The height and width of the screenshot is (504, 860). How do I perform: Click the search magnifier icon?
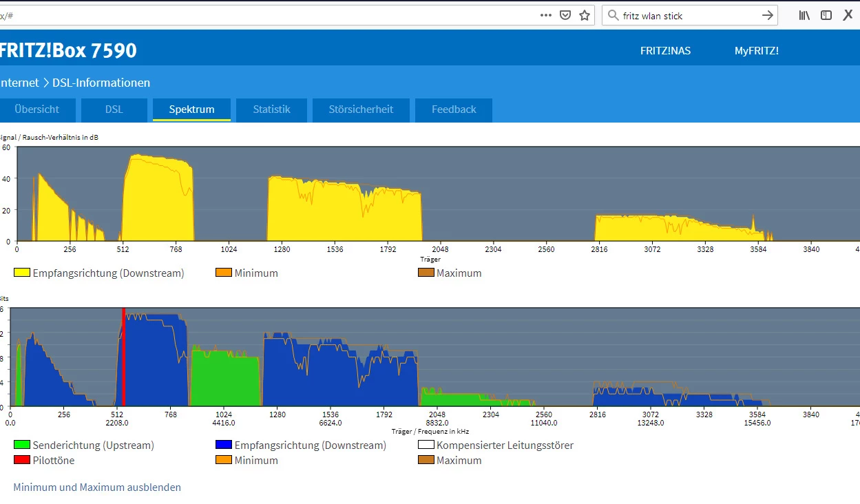tap(613, 15)
